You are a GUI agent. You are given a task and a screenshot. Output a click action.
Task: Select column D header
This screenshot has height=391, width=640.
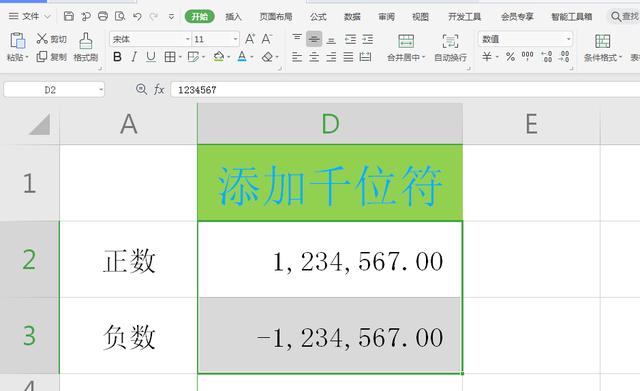click(x=330, y=124)
